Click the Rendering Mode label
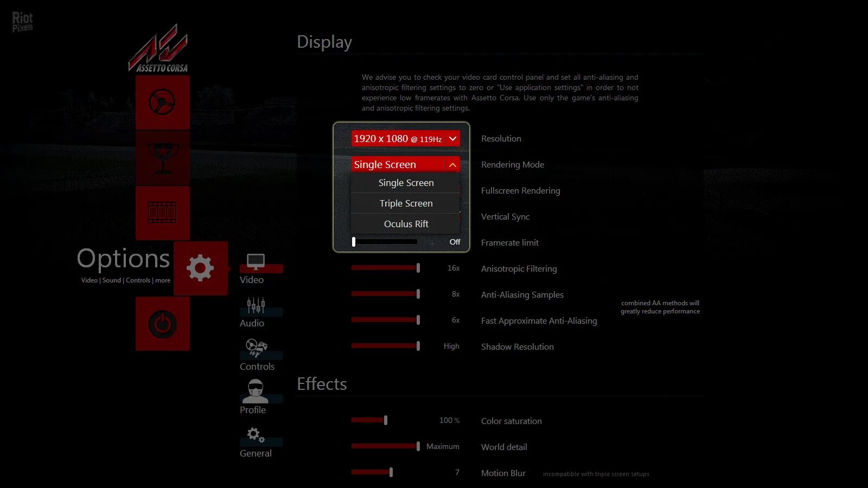 click(513, 165)
